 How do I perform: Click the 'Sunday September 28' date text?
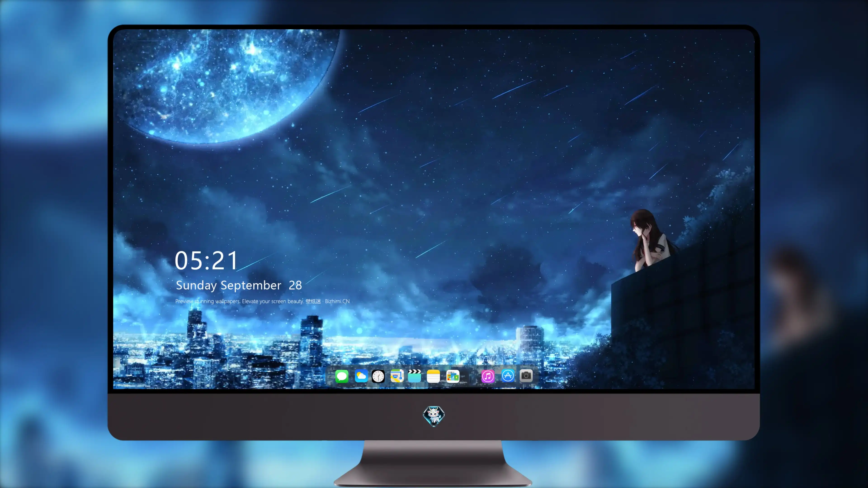click(238, 285)
